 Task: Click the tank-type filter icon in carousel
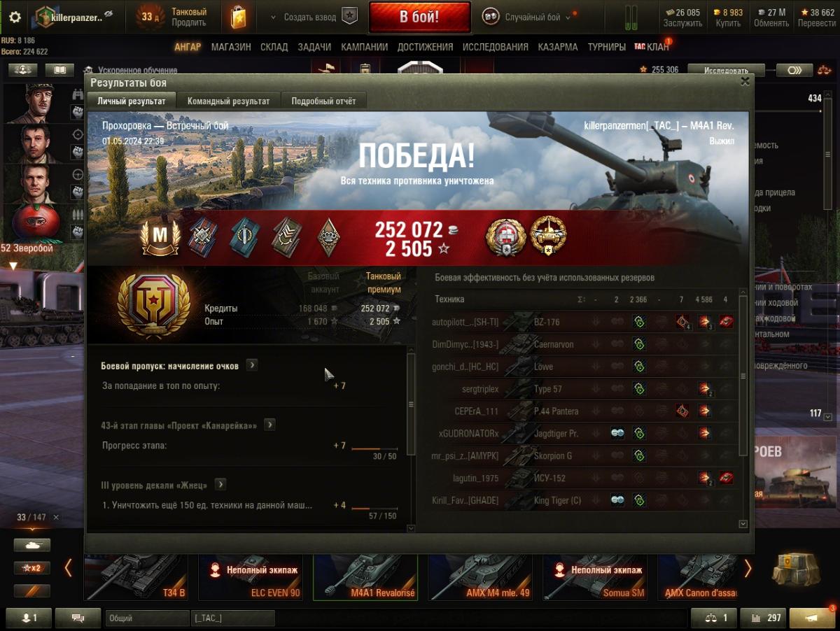point(32,545)
